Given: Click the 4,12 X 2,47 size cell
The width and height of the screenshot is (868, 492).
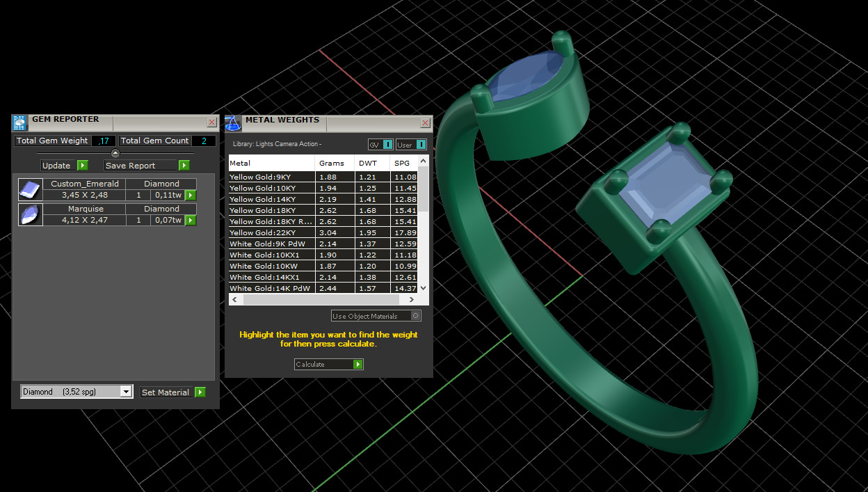Looking at the screenshot, I should [x=85, y=221].
